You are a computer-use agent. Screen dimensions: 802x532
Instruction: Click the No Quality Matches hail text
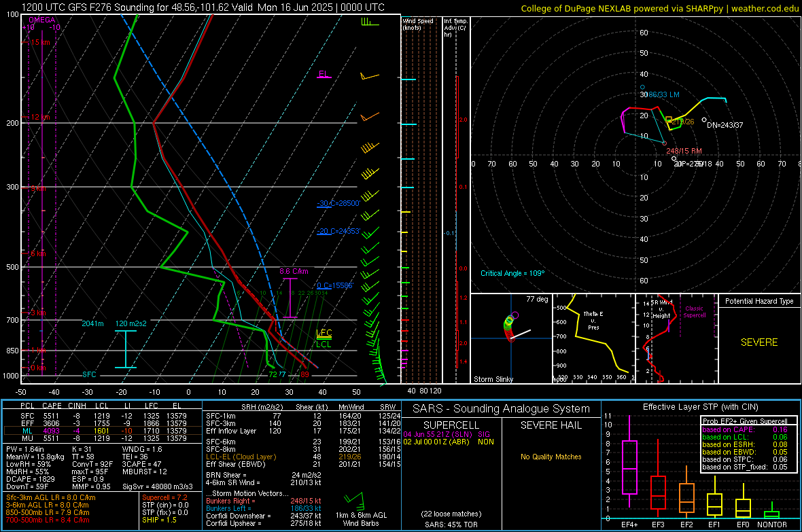[551, 457]
